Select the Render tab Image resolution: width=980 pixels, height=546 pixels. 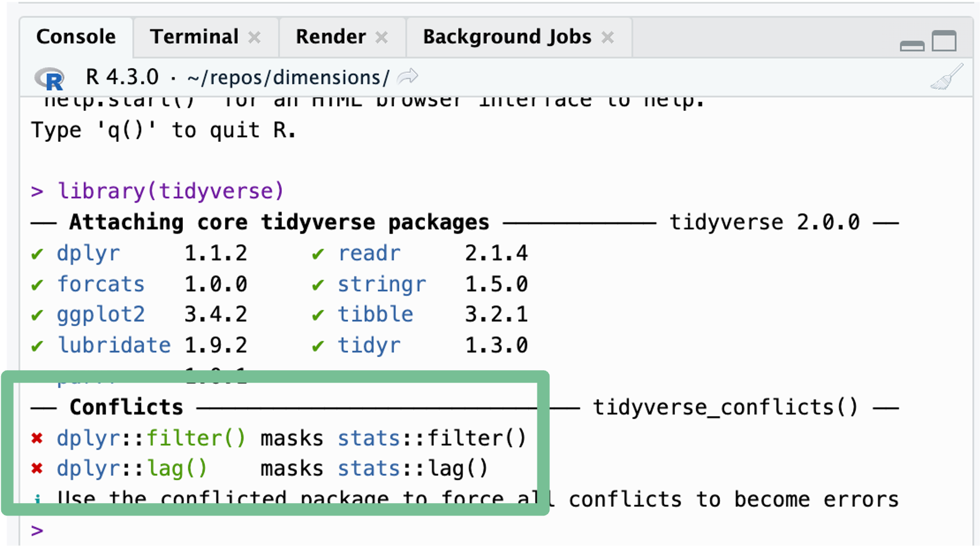tap(331, 37)
